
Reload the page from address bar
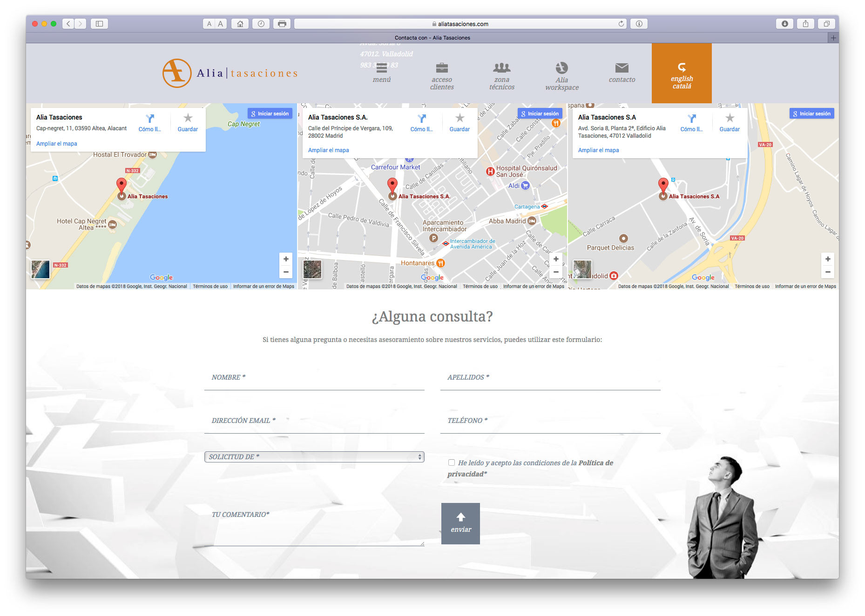621,24
